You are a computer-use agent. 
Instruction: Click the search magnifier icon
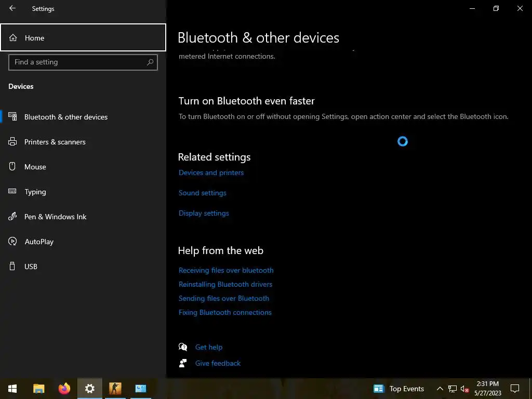tap(150, 62)
